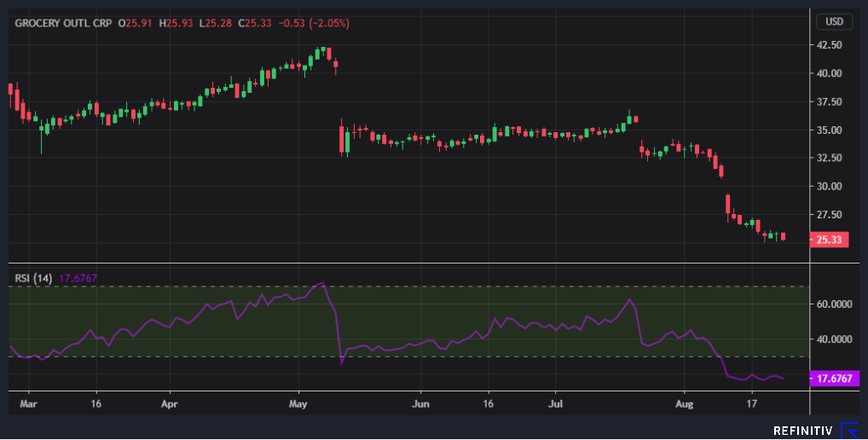Click the purple 17.6767 RSI axis tag
Screen dimensions: 868x440
point(834,379)
